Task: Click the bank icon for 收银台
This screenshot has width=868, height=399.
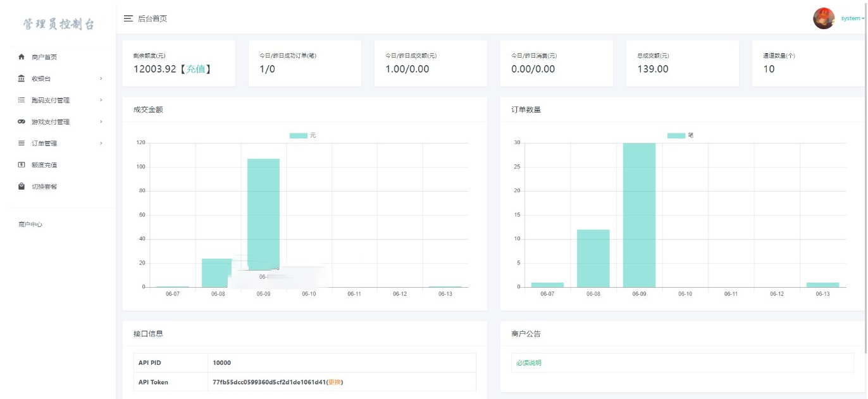Action: (22, 78)
